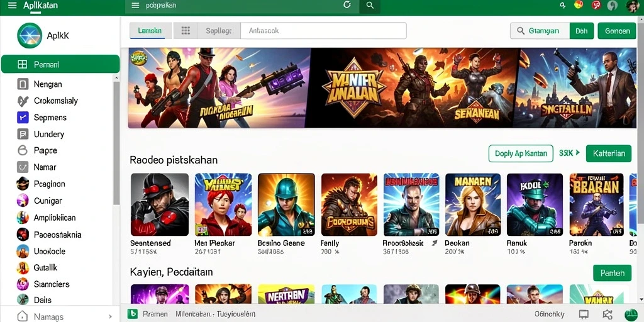This screenshot has width=644, height=322.
Task: Open the Nertabn thumbnail in Kayien row
Action: click(286, 294)
